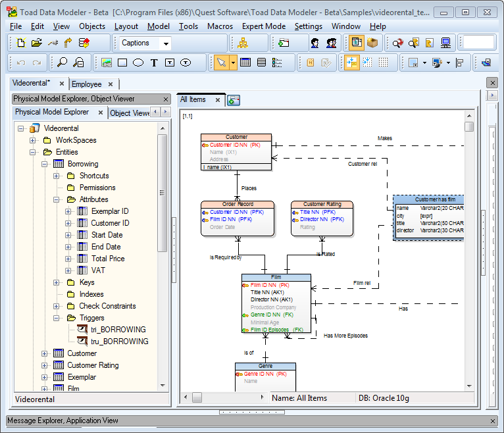This screenshot has width=504, height=433.
Task: Click the Entity table tool icon
Action: (x=245, y=63)
